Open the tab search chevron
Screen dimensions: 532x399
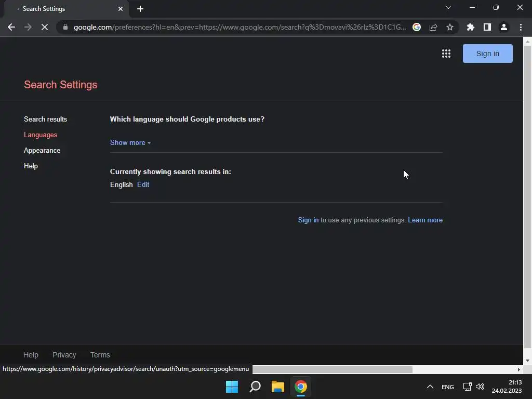point(448,7)
